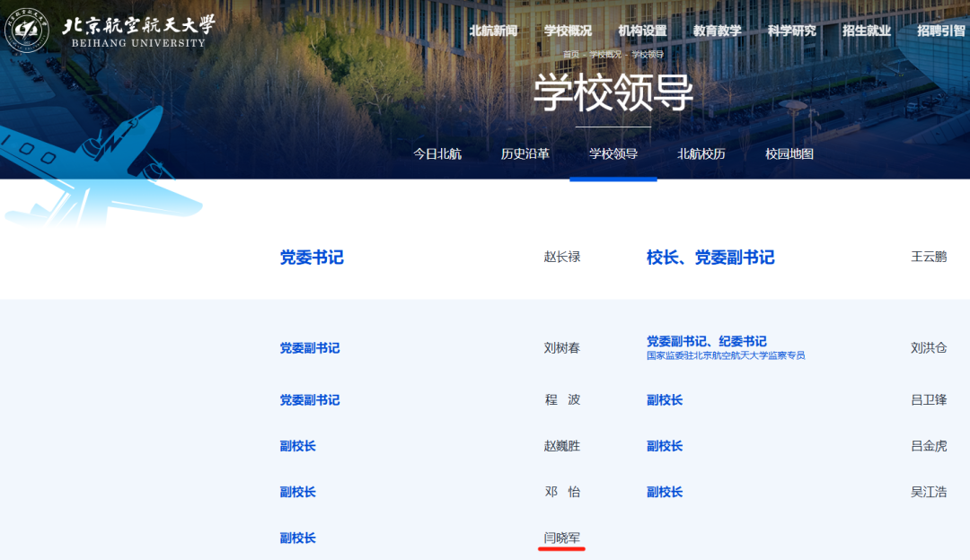Open the 校园地图 tab

tap(789, 153)
